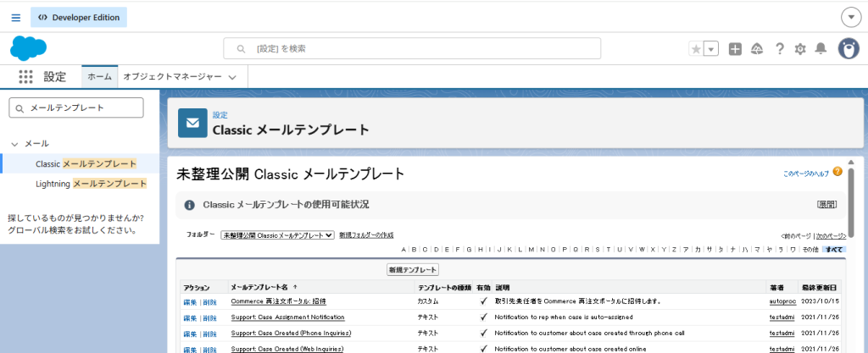
Task: Select the ホーム tab
Action: click(100, 77)
